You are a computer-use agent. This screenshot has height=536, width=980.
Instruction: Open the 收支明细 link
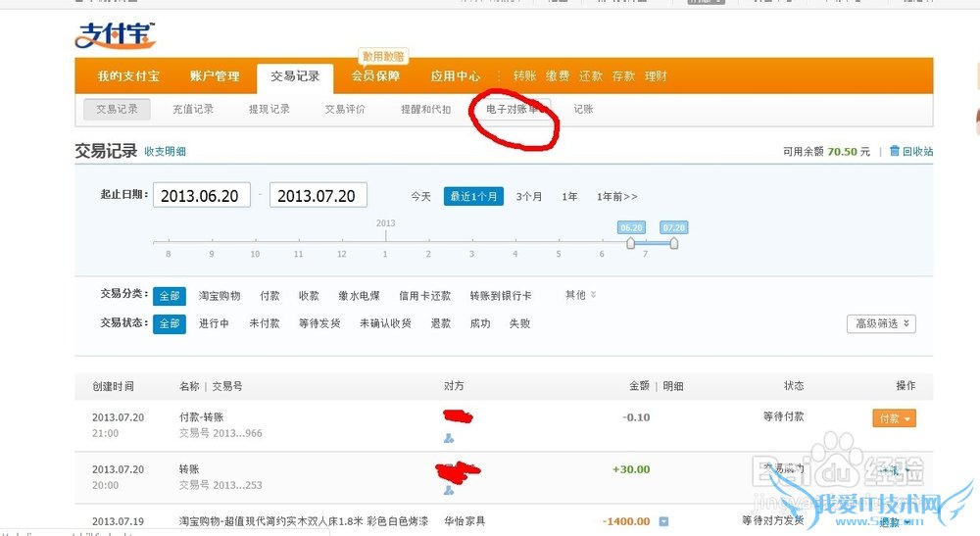(x=165, y=152)
